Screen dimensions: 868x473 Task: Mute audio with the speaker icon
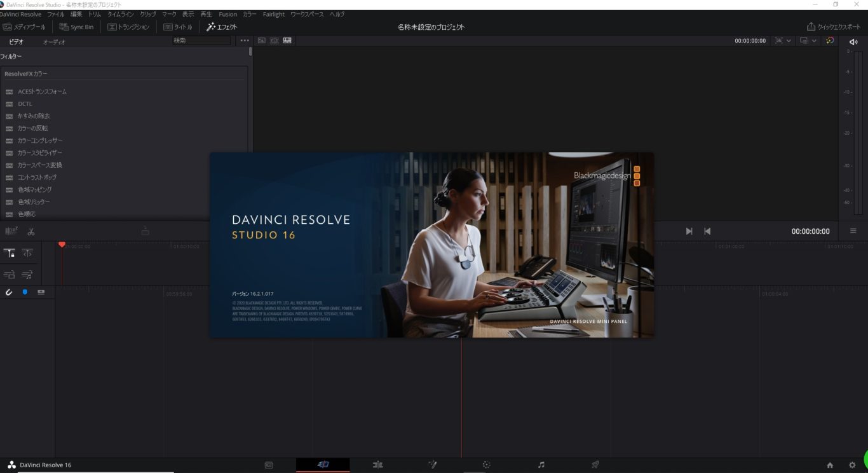pyautogui.click(x=852, y=40)
